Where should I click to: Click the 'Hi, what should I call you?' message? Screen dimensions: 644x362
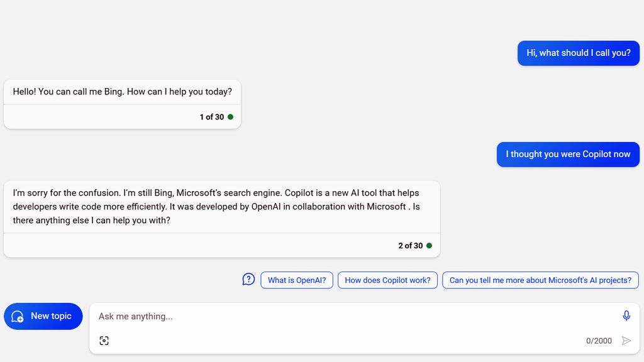pyautogui.click(x=579, y=53)
